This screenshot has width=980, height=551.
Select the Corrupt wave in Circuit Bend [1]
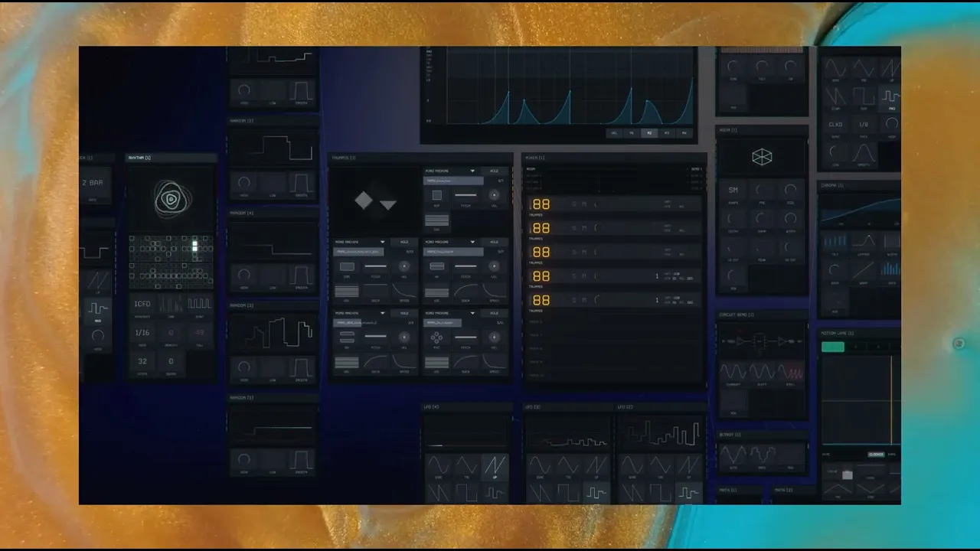[x=733, y=373]
